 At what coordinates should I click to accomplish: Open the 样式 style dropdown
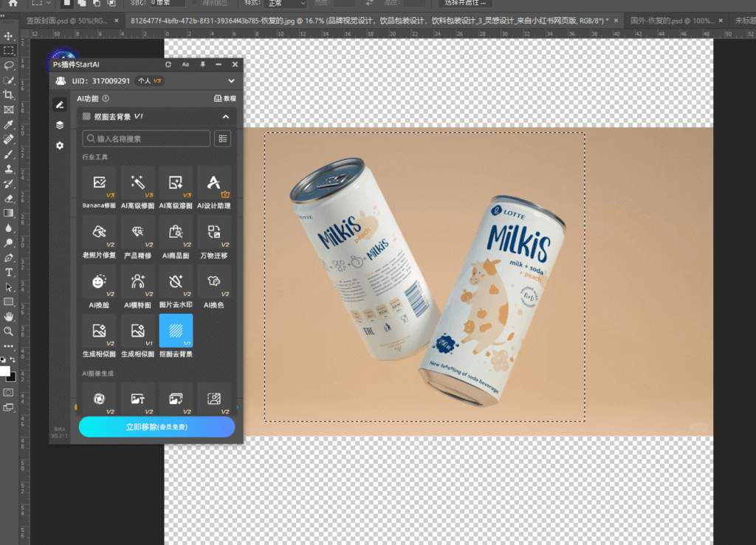click(283, 3)
